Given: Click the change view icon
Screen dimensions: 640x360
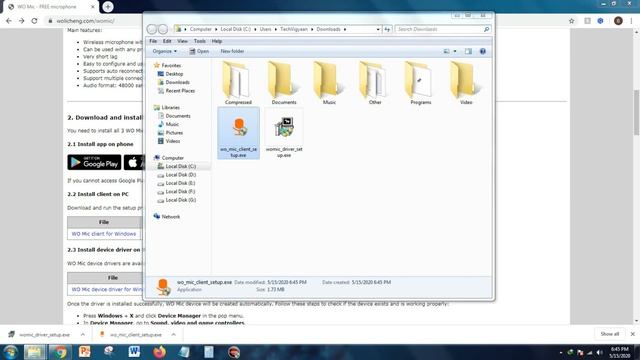Looking at the screenshot, I should click(x=447, y=51).
